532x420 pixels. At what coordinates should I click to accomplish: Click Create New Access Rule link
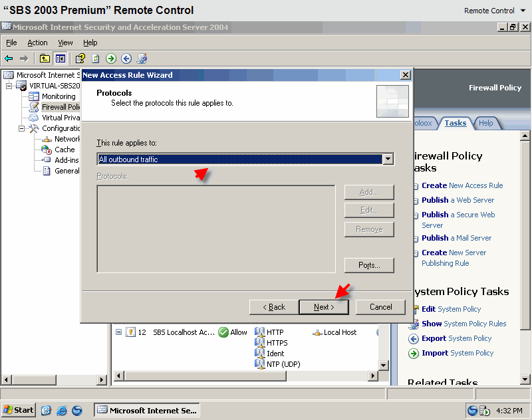point(462,185)
